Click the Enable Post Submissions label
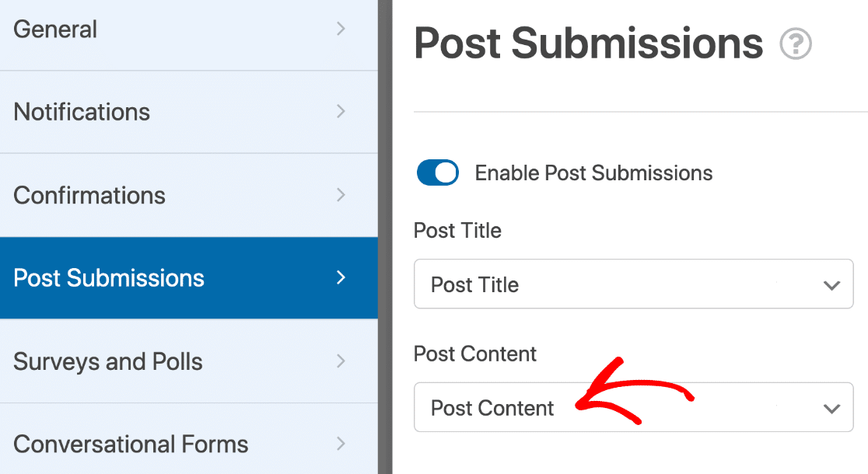Viewport: 868px width, 474px height. [593, 173]
